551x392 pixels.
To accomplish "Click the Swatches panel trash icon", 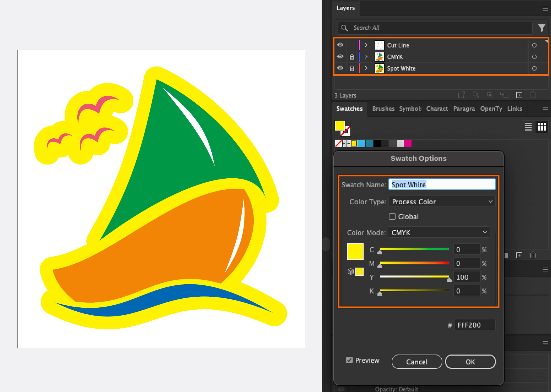I will click(533, 255).
